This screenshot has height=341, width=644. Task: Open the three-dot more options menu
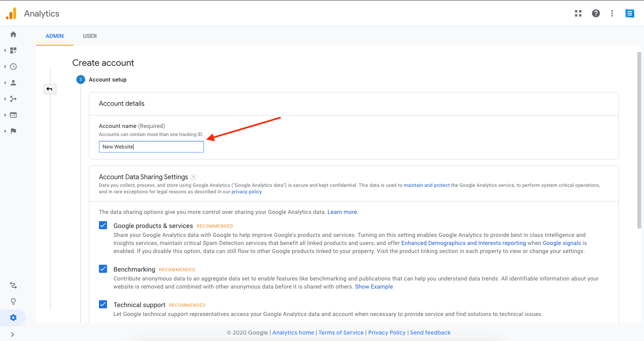tap(612, 13)
